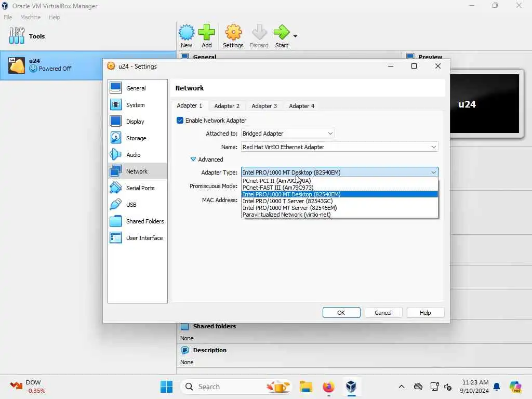Open Firefox from the taskbar
Viewport: 532px width, 399px height.
pyautogui.click(x=328, y=387)
